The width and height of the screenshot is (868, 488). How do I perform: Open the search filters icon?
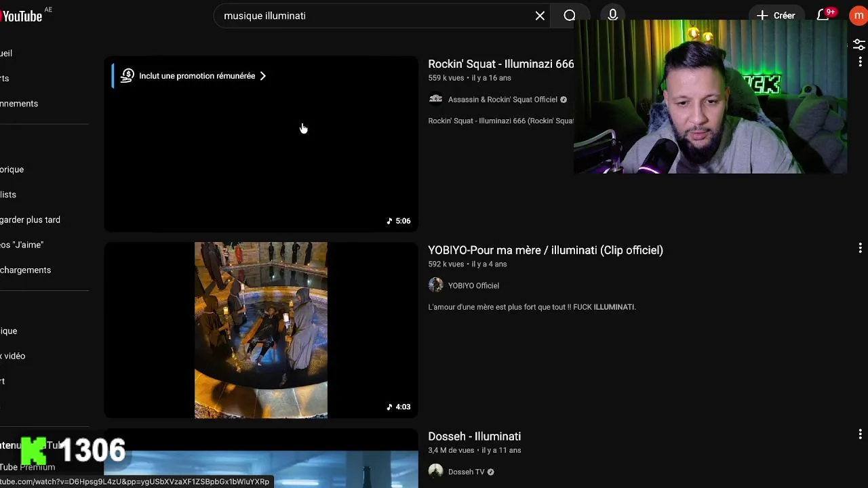(x=859, y=45)
